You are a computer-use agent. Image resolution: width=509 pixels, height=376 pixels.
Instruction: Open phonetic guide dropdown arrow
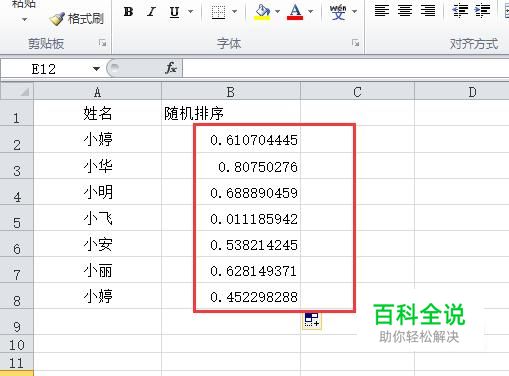(355, 12)
